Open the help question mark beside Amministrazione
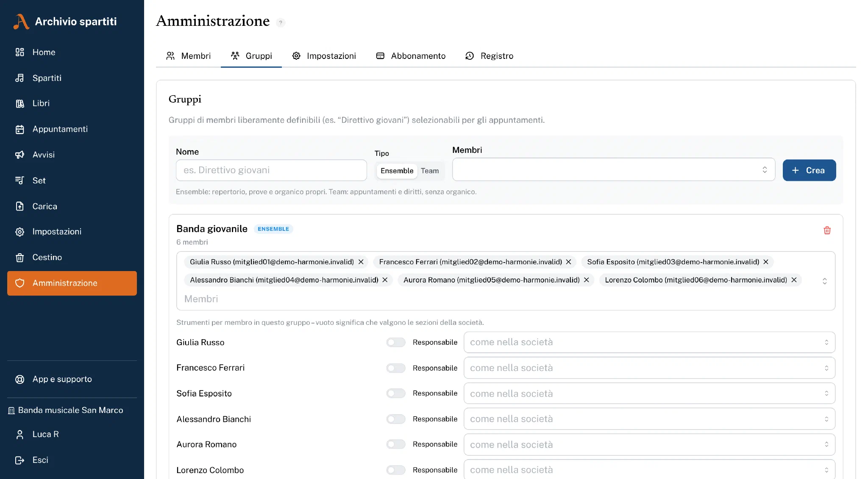Screen dimensions: 868x479 281,22
